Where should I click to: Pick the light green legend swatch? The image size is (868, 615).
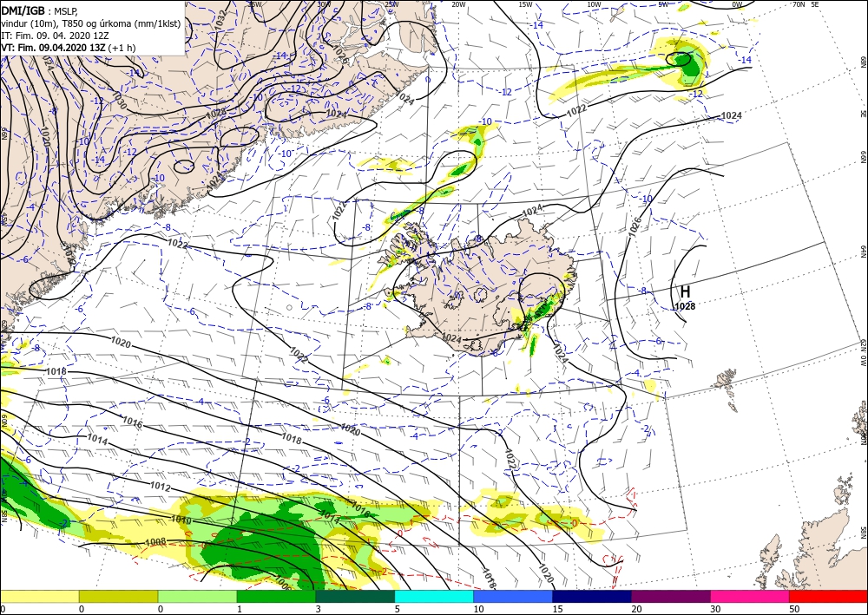(197, 596)
